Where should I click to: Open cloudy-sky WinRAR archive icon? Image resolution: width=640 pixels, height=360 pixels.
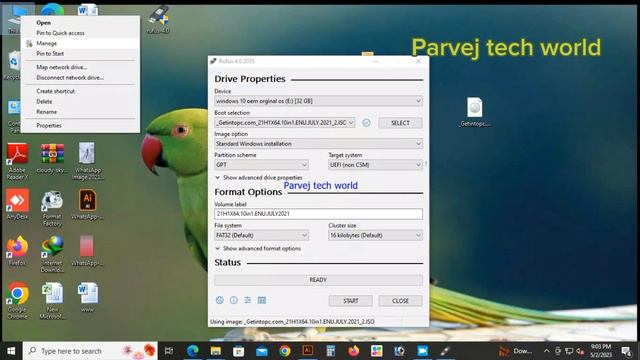coord(52,158)
